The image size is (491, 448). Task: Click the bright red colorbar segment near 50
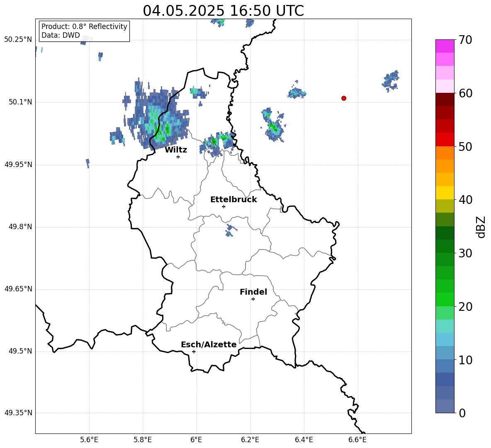(x=445, y=140)
